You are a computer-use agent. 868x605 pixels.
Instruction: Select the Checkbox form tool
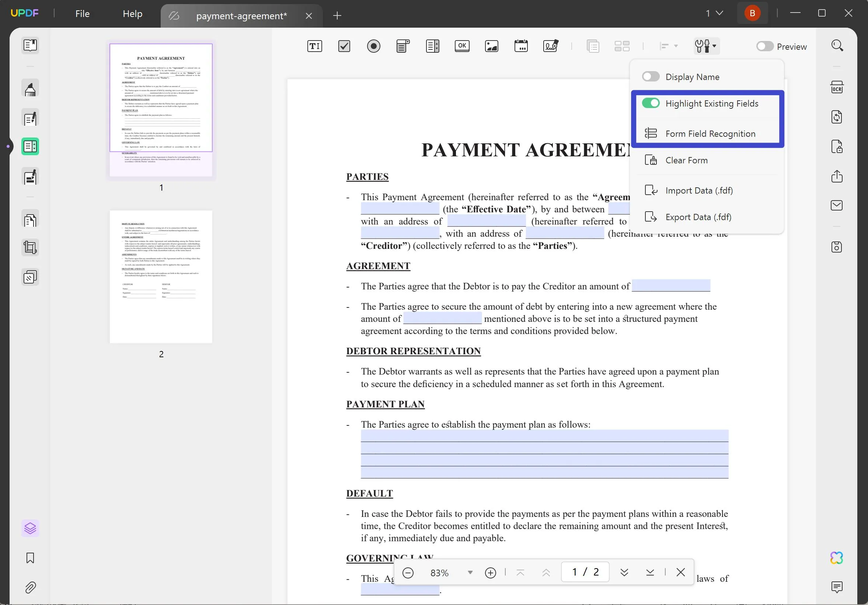point(344,45)
